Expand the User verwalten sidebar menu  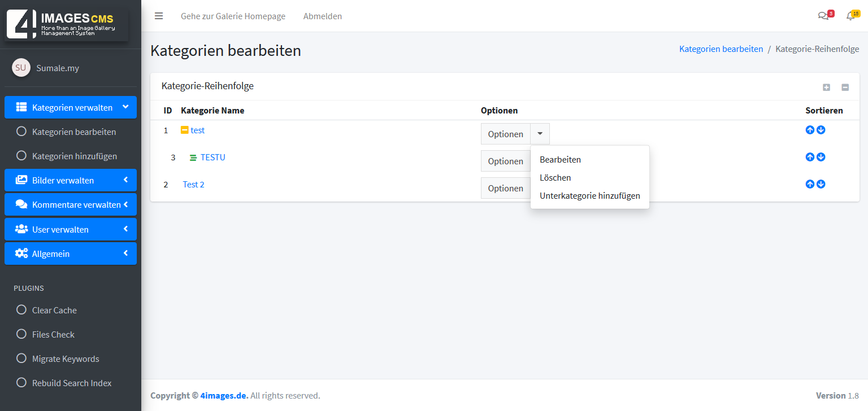pos(71,229)
